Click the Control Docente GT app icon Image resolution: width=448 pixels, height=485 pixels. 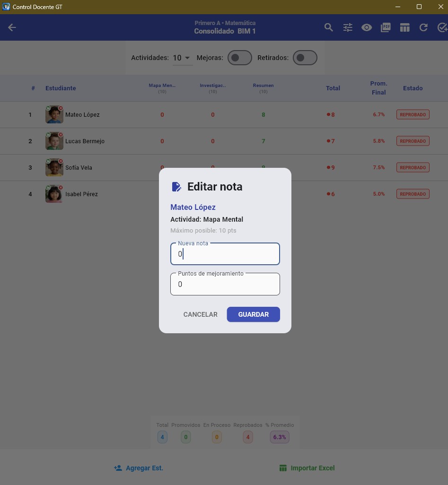6,7
